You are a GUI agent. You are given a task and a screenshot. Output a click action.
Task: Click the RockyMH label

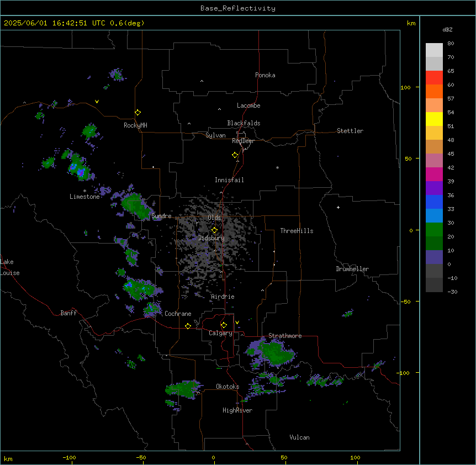click(x=135, y=125)
